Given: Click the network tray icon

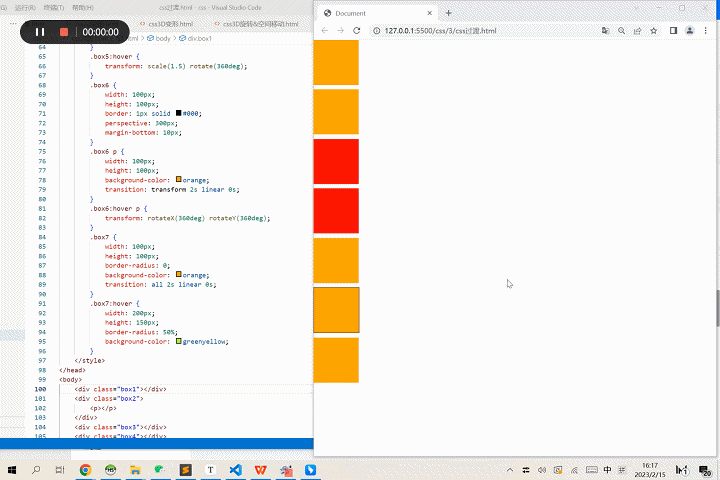Looking at the screenshot, I should point(574,470).
